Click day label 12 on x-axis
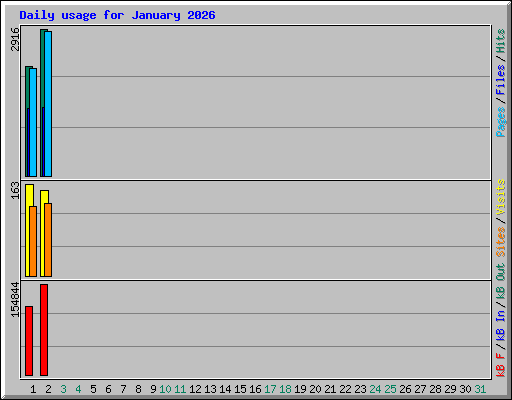512x400 pixels. pos(195,389)
